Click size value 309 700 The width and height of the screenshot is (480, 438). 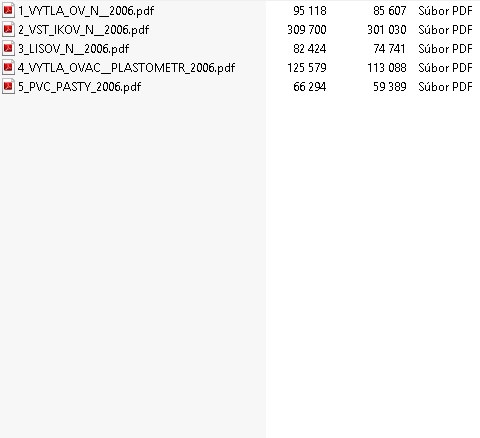pos(307,30)
